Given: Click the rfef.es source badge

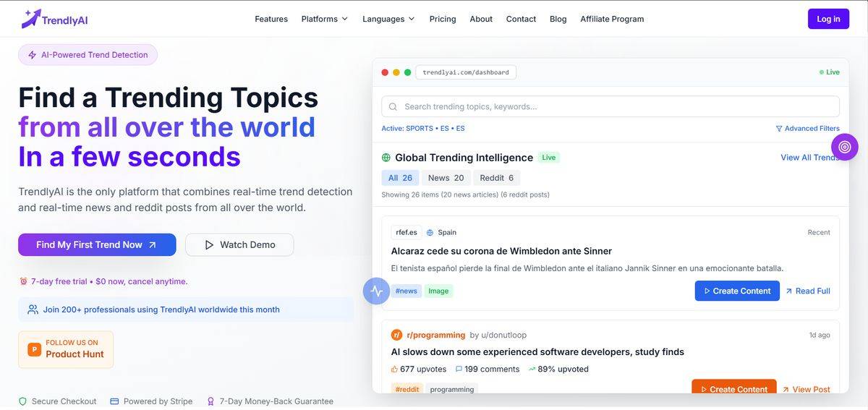Looking at the screenshot, I should [x=406, y=233].
